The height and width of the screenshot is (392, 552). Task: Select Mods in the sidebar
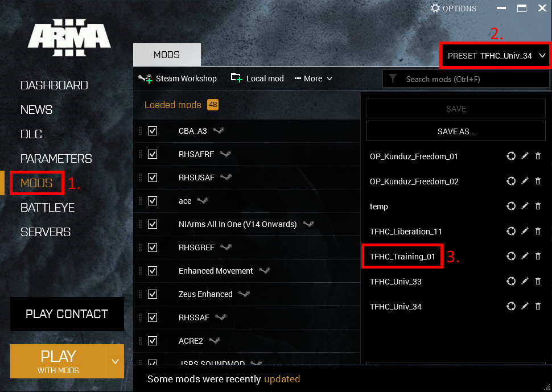(36, 183)
